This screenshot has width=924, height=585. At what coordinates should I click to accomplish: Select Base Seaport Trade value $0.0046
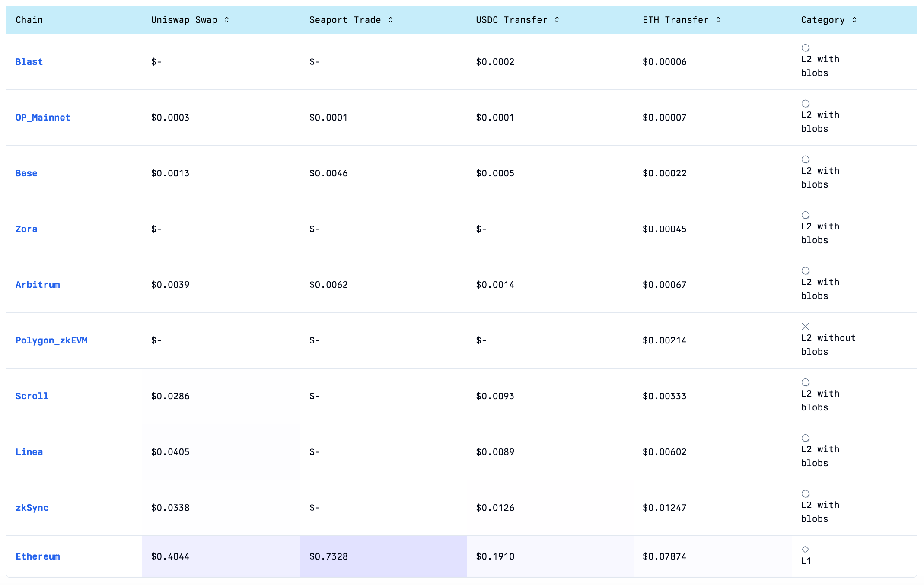[328, 173]
